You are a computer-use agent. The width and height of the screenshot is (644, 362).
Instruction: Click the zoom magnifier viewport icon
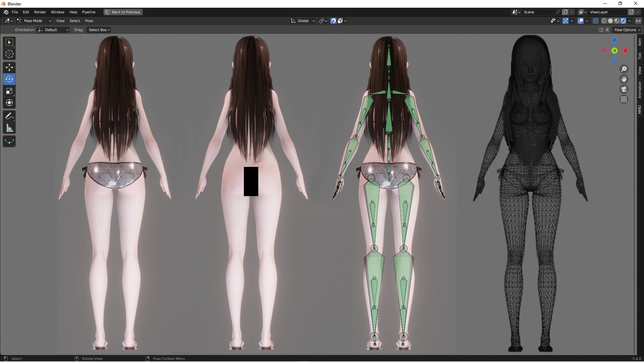pyautogui.click(x=624, y=69)
